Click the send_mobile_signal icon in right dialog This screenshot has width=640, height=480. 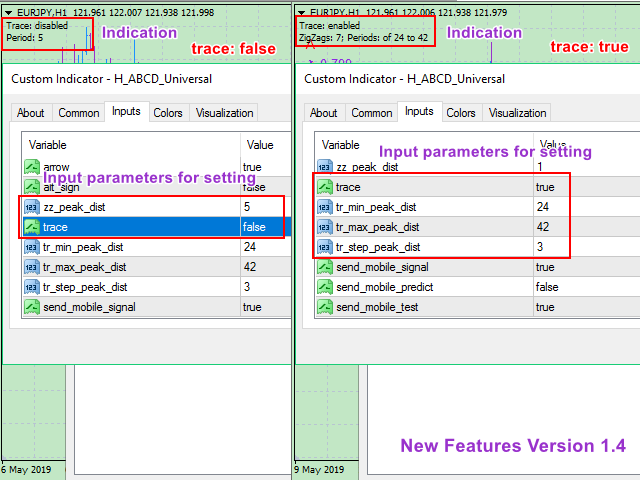(325, 267)
